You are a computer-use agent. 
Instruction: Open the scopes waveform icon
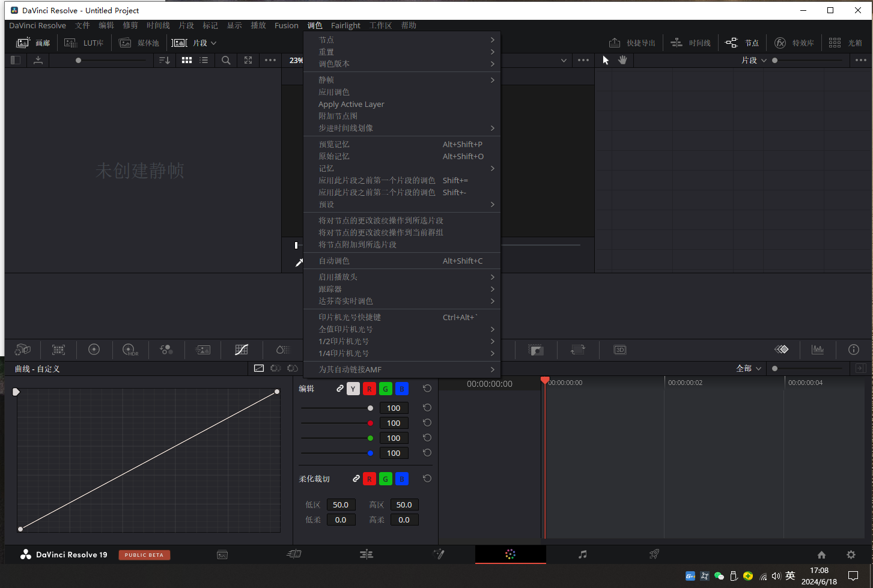tap(817, 350)
